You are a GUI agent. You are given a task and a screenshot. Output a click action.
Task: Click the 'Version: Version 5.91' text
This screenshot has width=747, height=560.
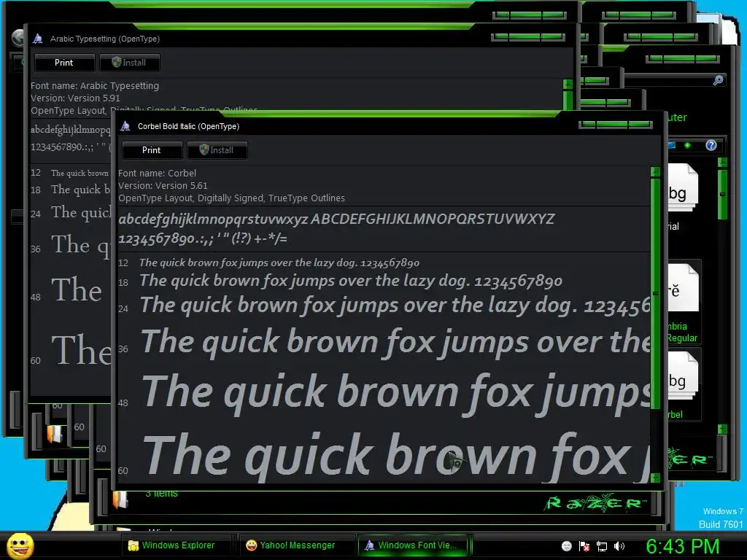75,98
